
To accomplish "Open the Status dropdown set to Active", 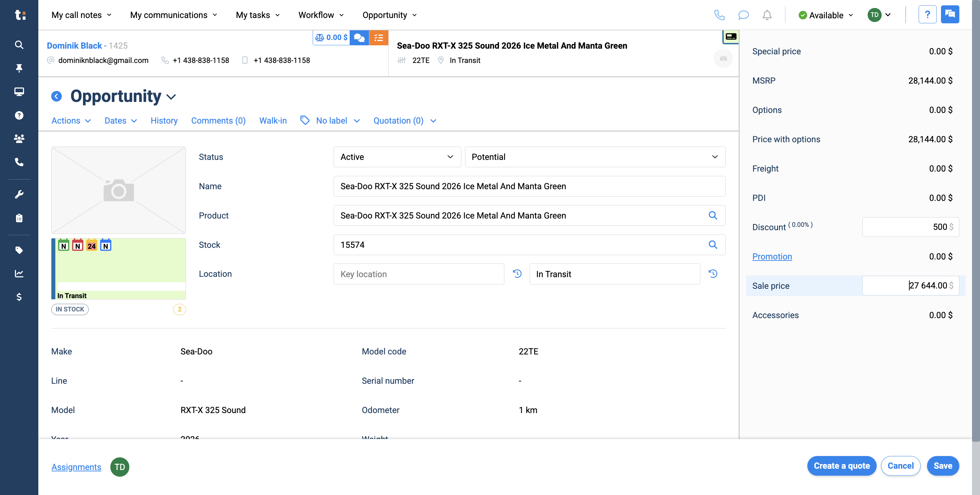I will (397, 157).
